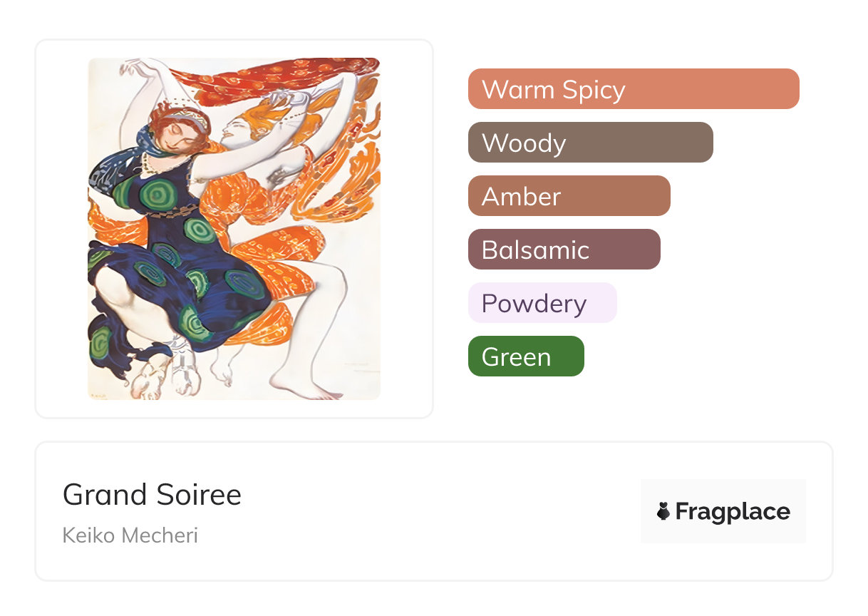Click the Fragplace wordmark text
868x616 pixels.
733,511
